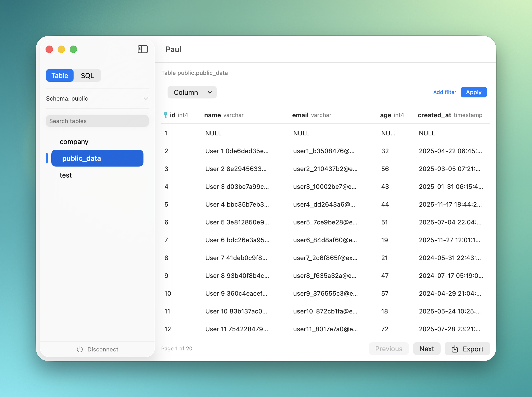
Task: Open the Column dropdown
Action: [x=192, y=92]
